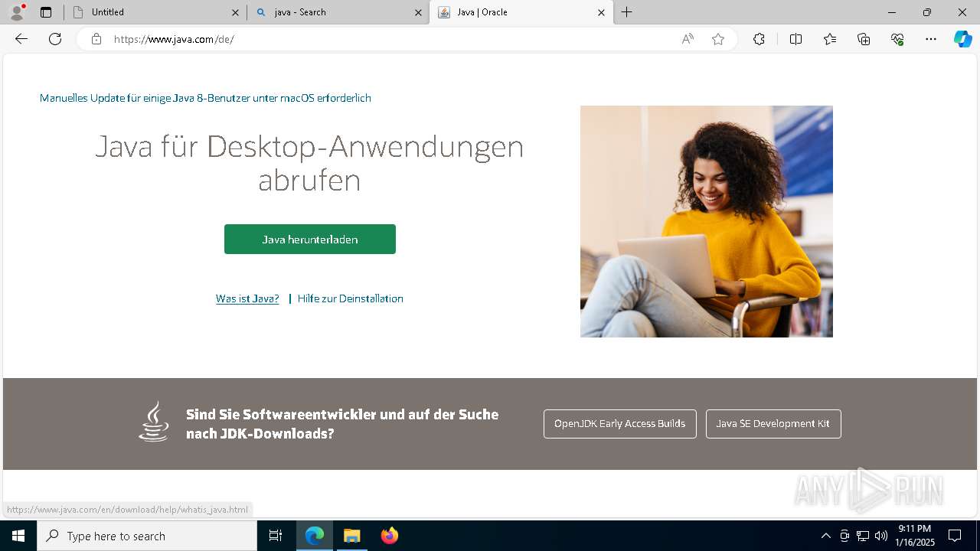Select the Java | Oracle tab
Image resolution: width=980 pixels, height=551 pixels.
click(x=521, y=12)
